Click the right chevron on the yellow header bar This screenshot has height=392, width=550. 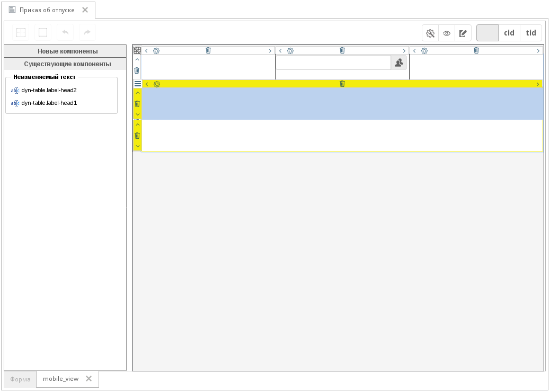pos(538,84)
